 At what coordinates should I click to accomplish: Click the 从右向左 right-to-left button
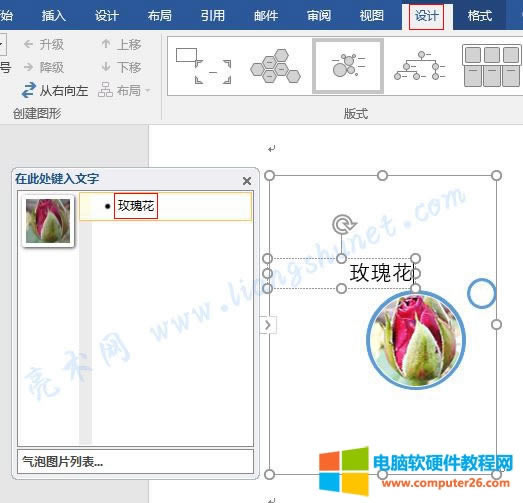tap(55, 90)
